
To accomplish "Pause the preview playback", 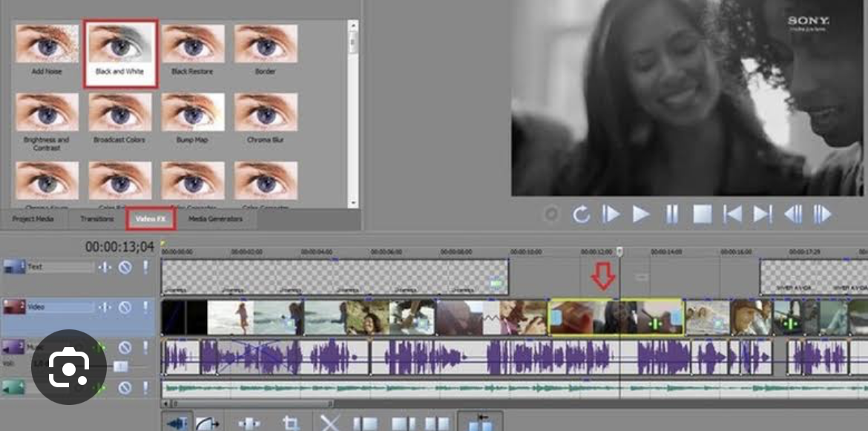I will click(671, 214).
